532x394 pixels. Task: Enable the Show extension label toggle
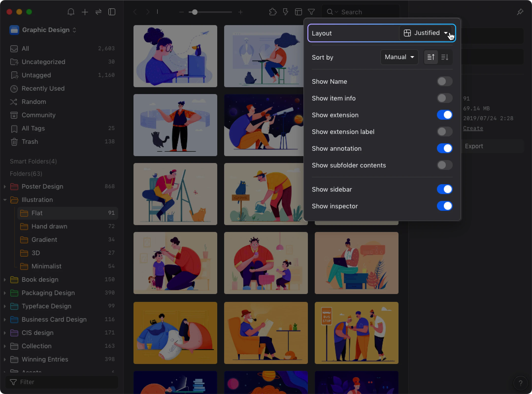tap(445, 132)
